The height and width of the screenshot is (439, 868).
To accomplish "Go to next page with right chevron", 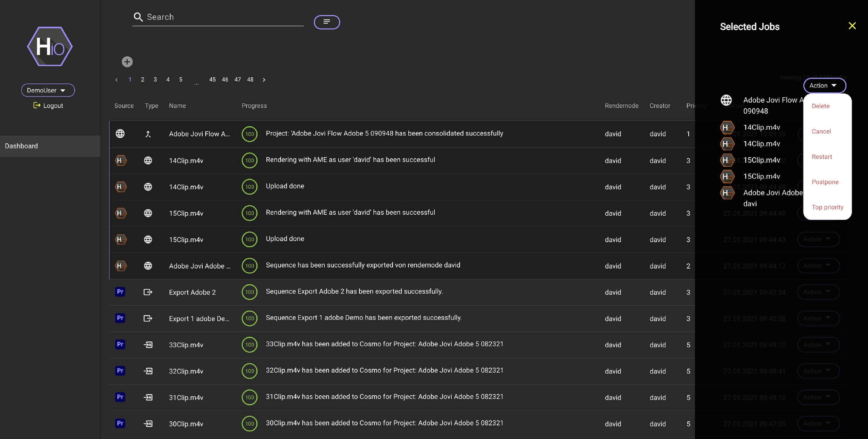I will point(264,80).
